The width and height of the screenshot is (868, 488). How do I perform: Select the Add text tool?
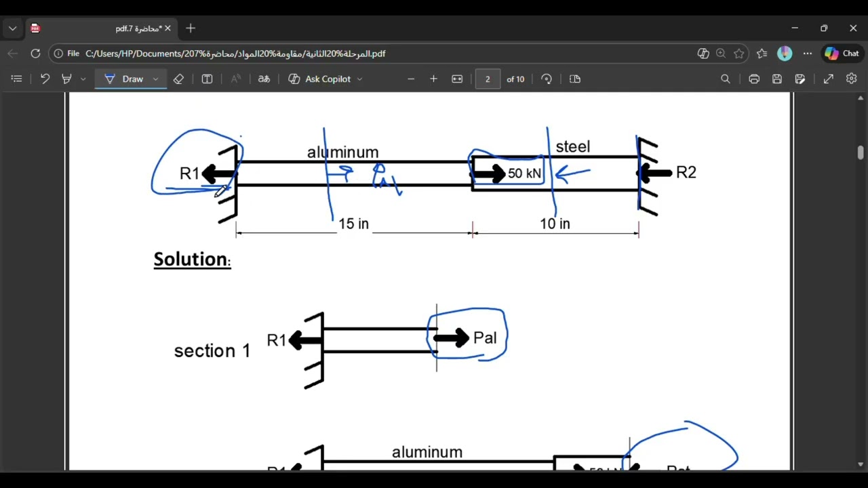click(x=207, y=79)
